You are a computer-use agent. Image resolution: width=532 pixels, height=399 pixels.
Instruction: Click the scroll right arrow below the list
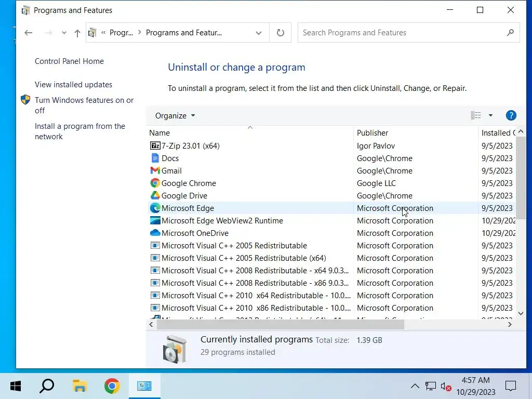(x=510, y=325)
